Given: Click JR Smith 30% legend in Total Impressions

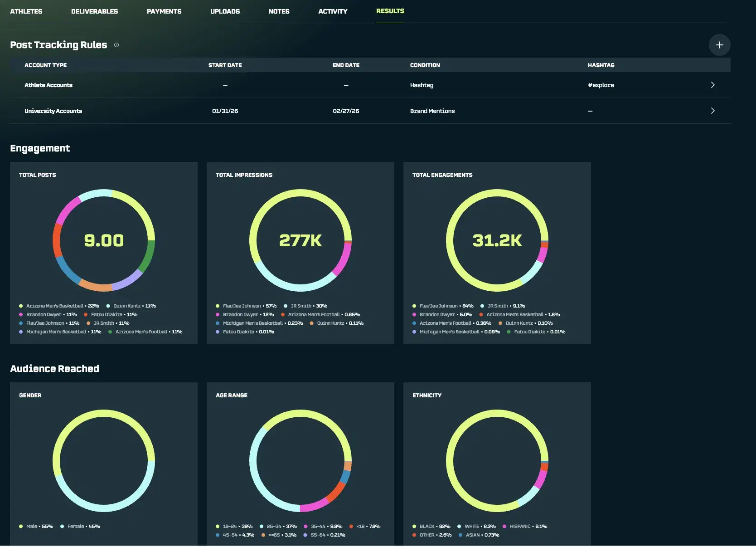Looking at the screenshot, I should [x=305, y=306].
